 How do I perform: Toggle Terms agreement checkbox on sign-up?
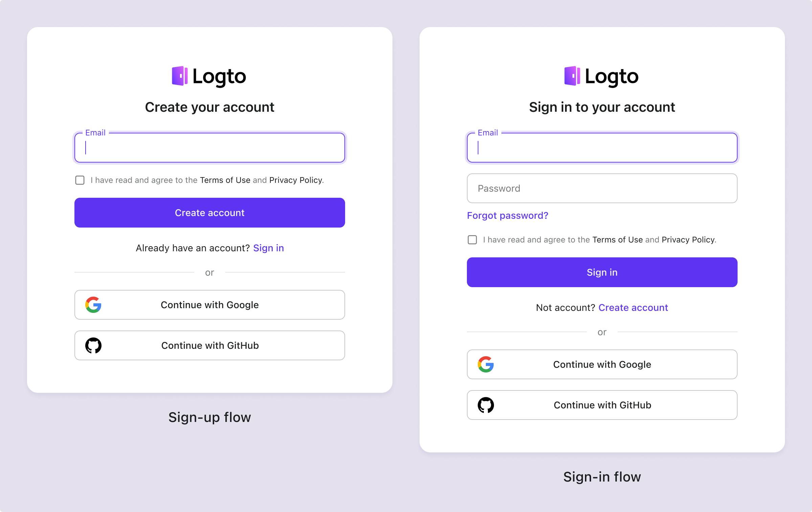coord(80,180)
